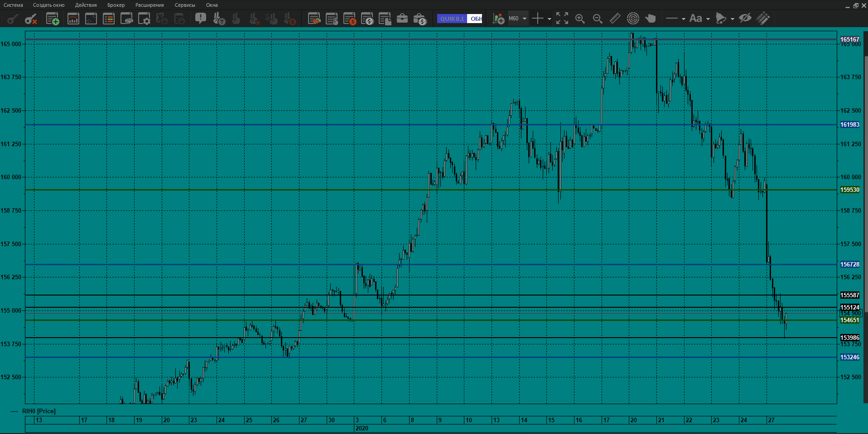The width and height of the screenshot is (868, 434).
Task: Click the disconnect key icon with red cross
Action: click(x=31, y=19)
